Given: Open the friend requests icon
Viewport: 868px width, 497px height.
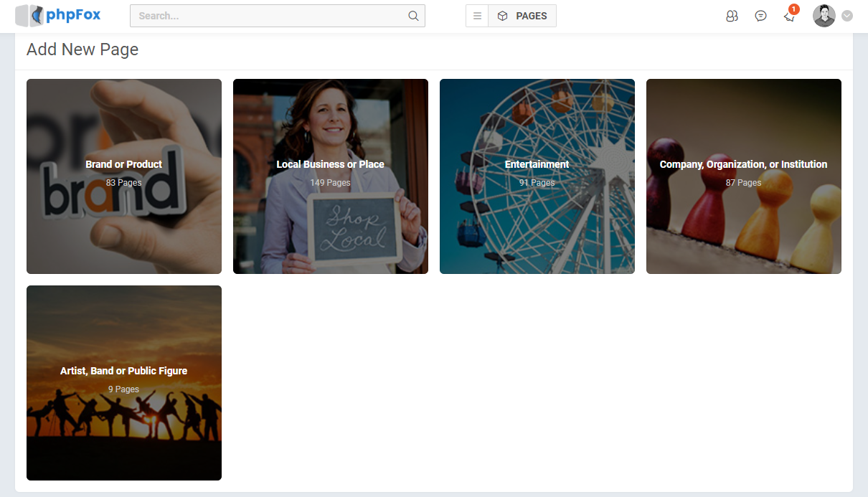Looking at the screenshot, I should click(732, 16).
